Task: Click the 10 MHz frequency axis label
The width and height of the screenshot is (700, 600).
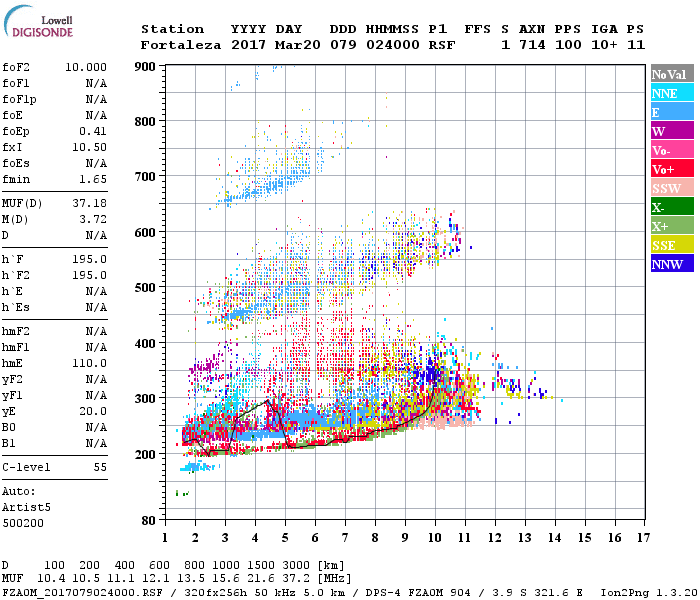Action: click(435, 538)
